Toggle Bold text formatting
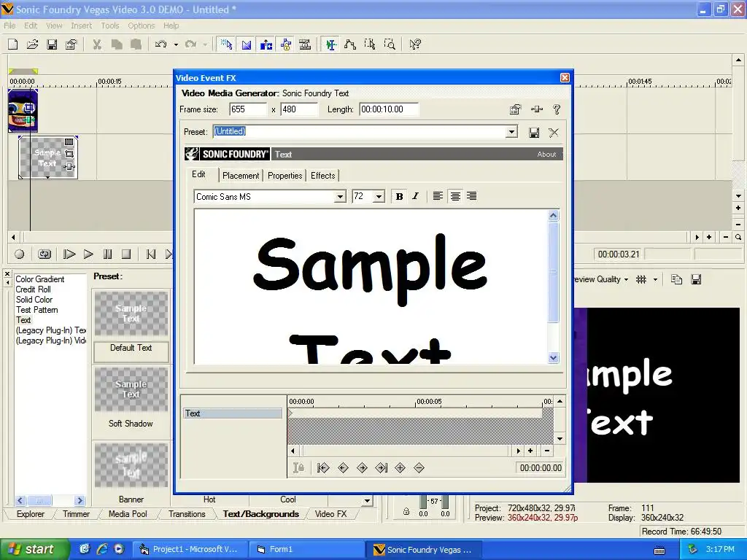 point(399,196)
